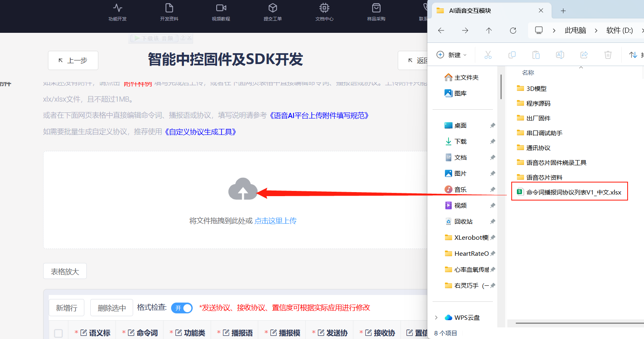Select the 3D模型 folder
The image size is (644, 339).
tap(532, 88)
